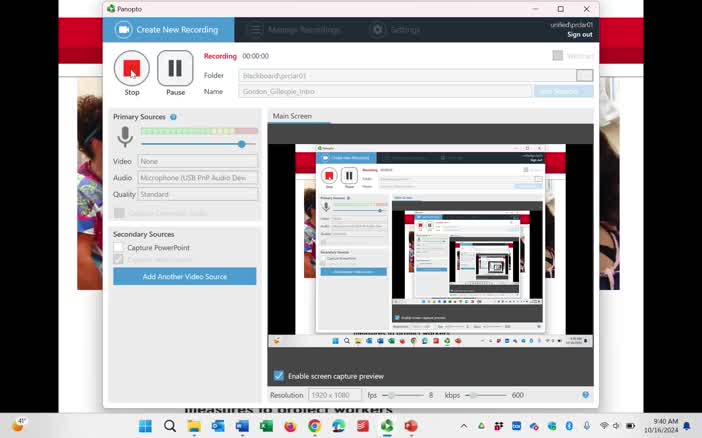Open the Video source dropdown
The width and height of the screenshot is (702, 438).
[197, 161]
